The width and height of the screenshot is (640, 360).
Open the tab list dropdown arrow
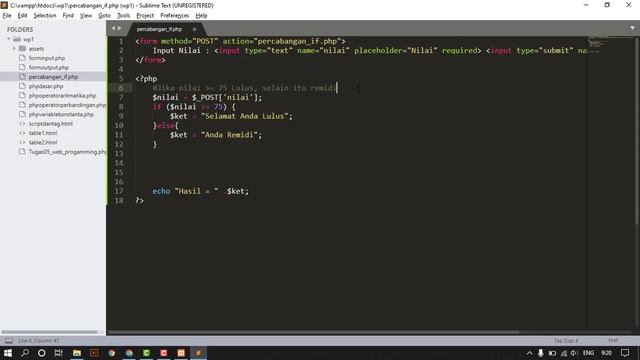point(632,28)
